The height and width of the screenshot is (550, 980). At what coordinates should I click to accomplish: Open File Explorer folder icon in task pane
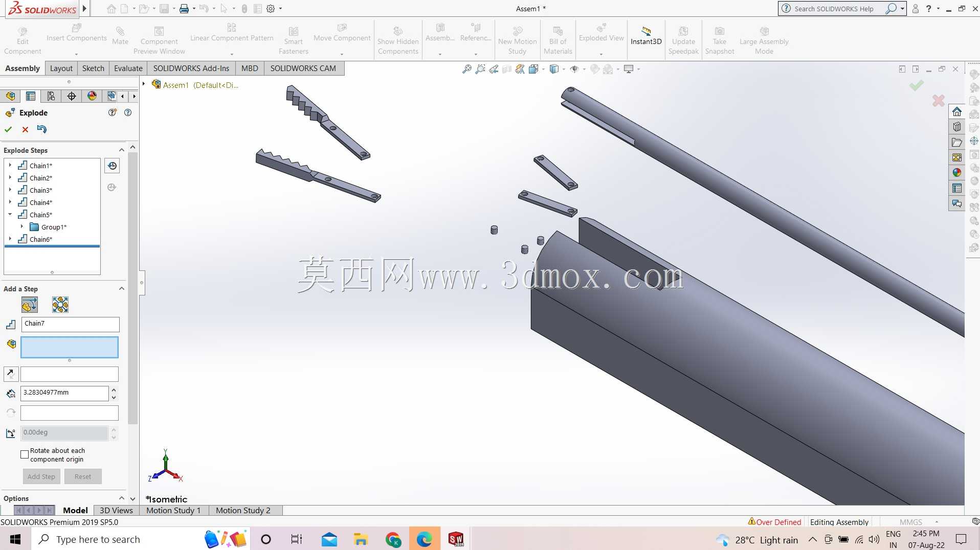(x=957, y=142)
